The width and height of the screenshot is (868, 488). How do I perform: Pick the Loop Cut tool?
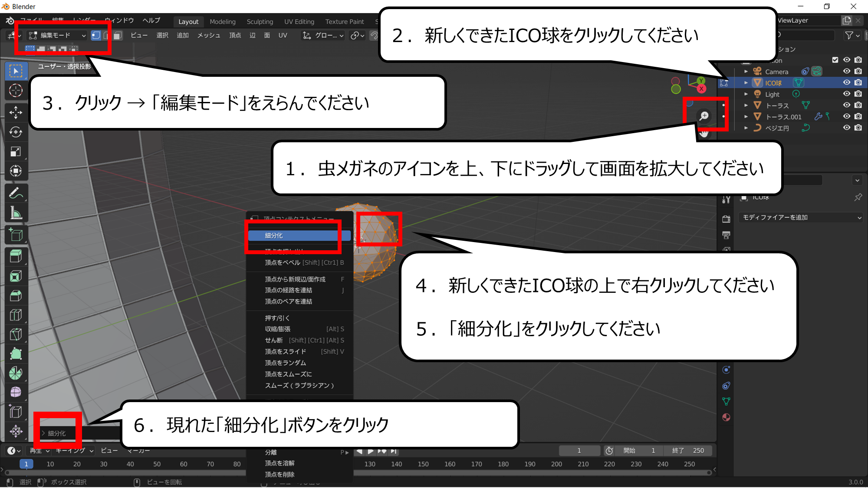(x=16, y=315)
